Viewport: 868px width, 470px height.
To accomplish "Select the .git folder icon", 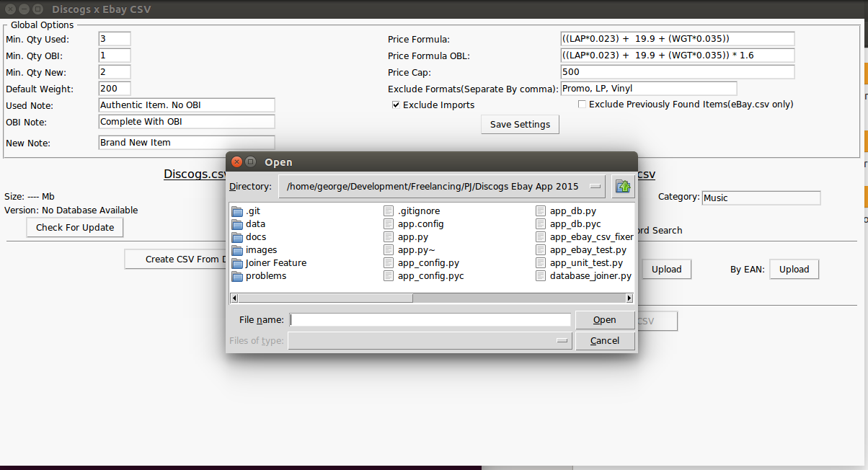I will [238, 211].
